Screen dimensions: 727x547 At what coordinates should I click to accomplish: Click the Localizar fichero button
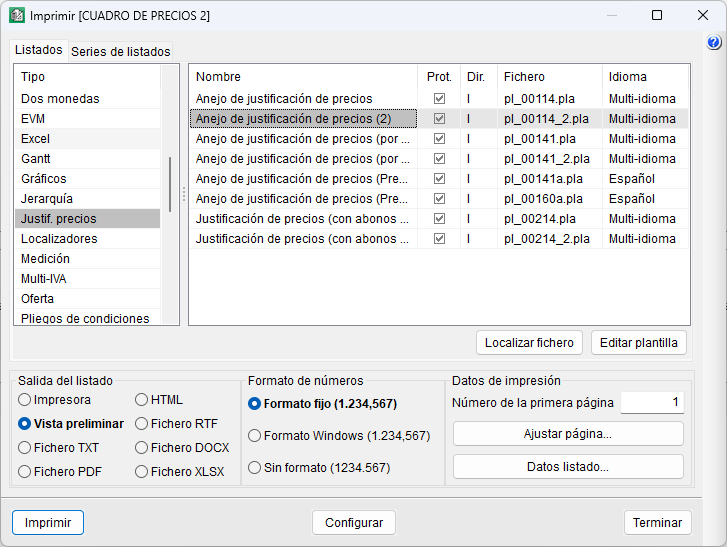coord(529,343)
